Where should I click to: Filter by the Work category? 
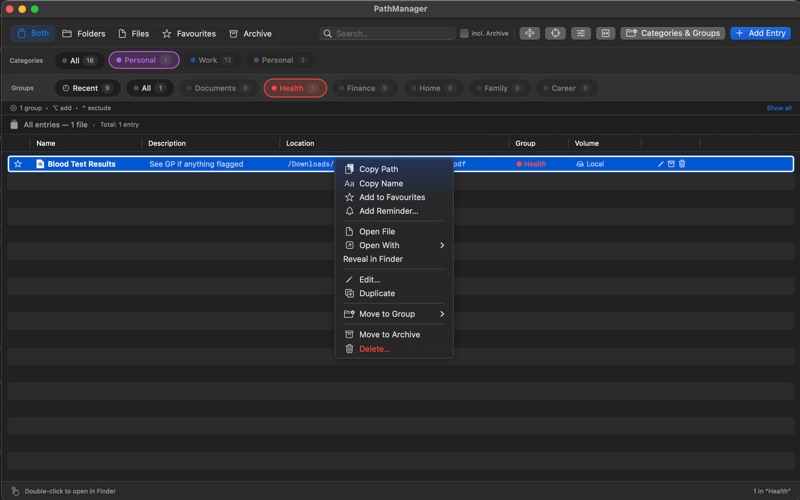(213, 60)
